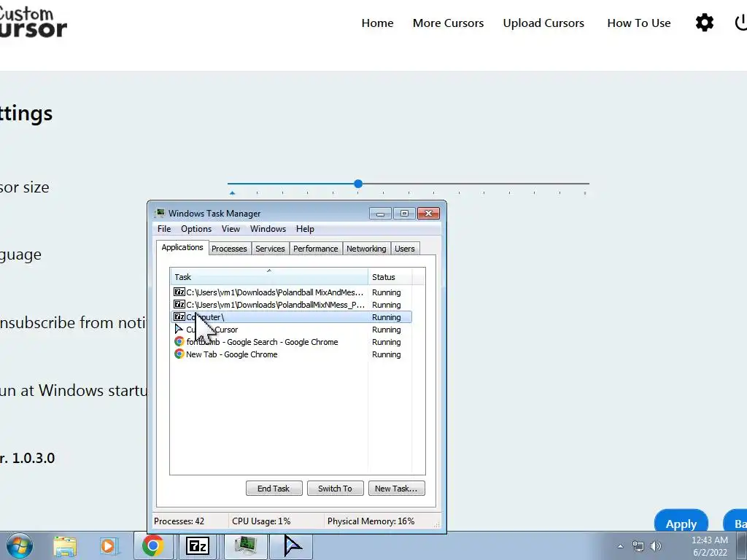
Task: Select the Applications tab
Action: [x=182, y=247]
